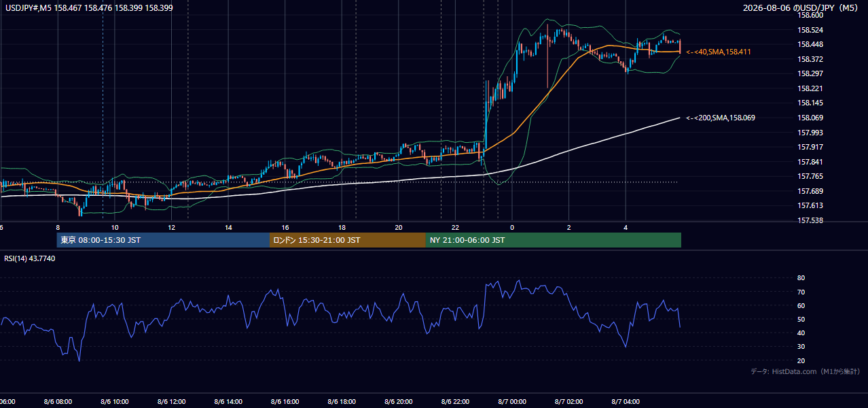Click the RSI(14) 43.7740 indicator label
Screen dimensions: 868x408
30,258
